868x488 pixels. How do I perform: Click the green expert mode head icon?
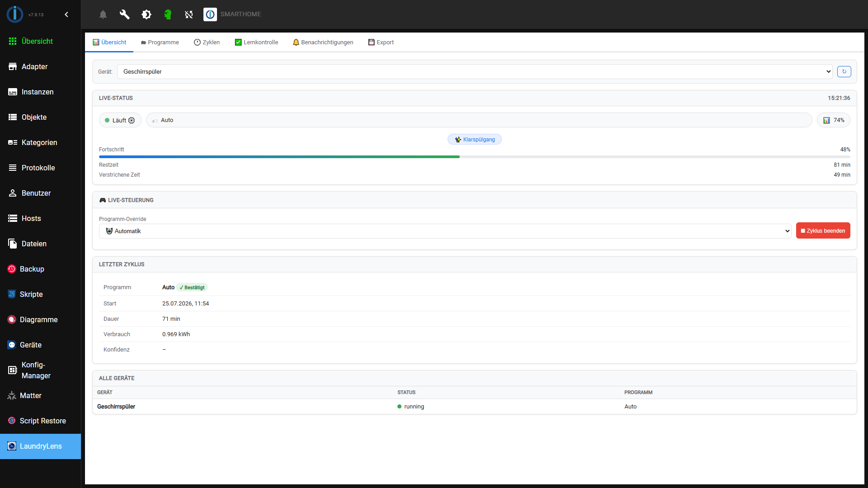tap(168, 14)
